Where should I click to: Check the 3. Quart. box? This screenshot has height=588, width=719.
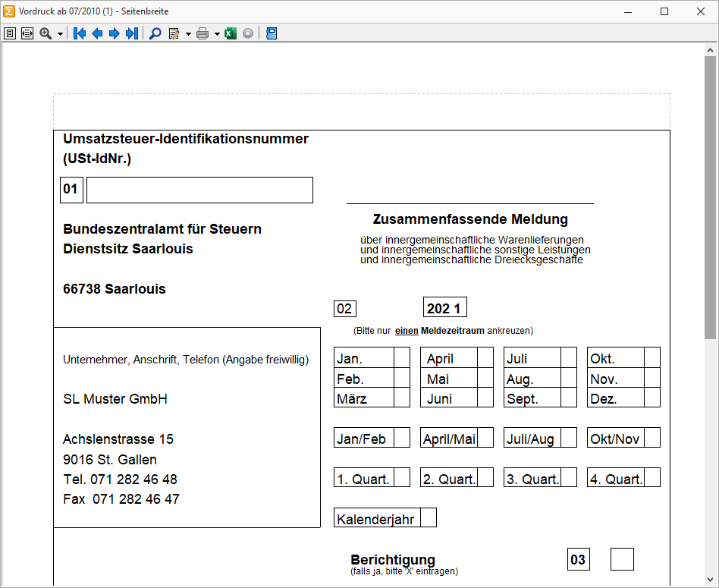click(569, 477)
